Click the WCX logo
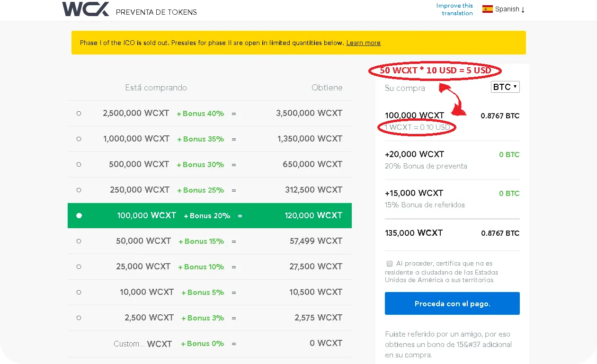The height and width of the screenshot is (364, 597). (x=86, y=9)
